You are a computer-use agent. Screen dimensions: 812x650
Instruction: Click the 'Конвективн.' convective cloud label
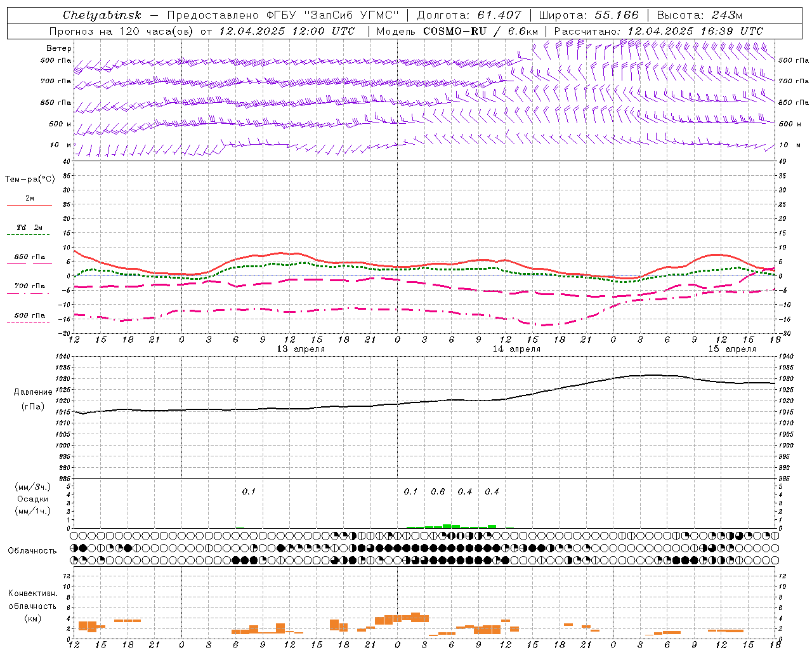32,594
